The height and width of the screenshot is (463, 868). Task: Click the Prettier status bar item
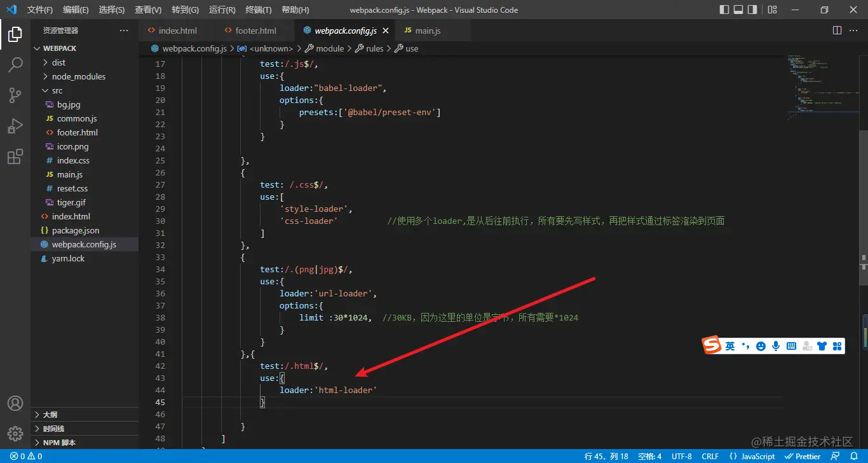pos(803,456)
